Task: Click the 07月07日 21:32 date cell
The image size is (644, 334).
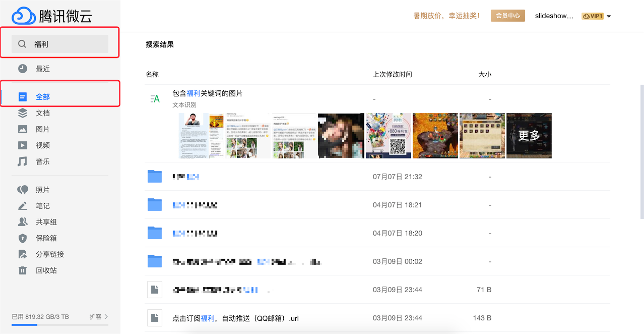Action: [x=398, y=177]
